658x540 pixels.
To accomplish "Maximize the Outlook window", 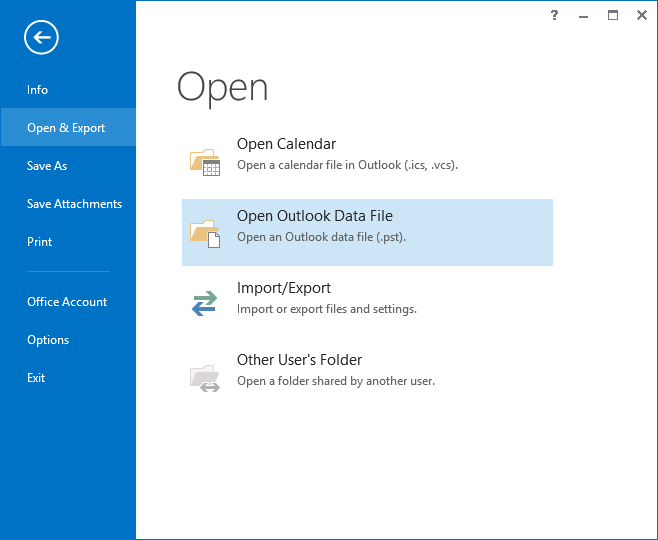I will pyautogui.click(x=613, y=15).
